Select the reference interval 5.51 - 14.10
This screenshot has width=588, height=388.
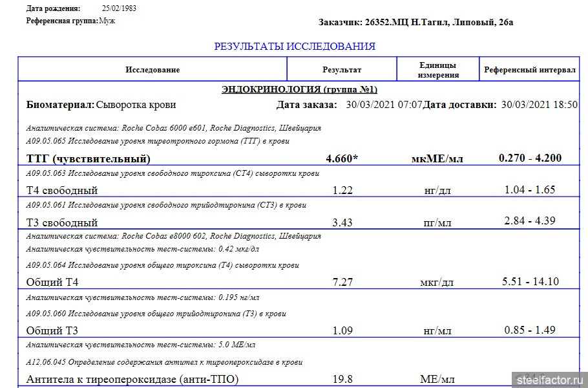530,281
